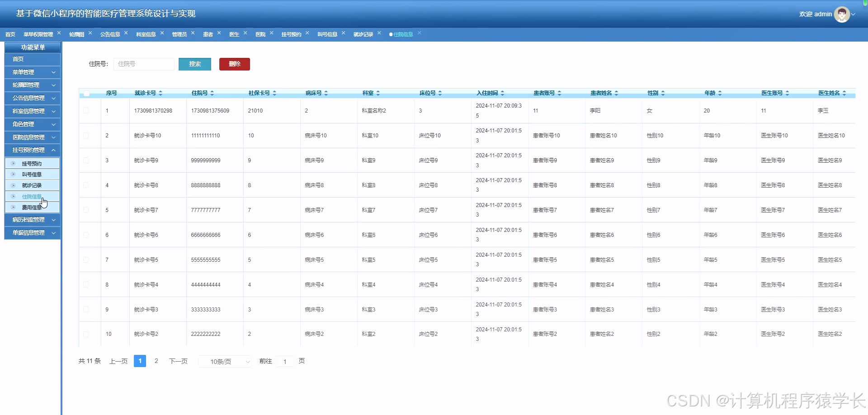Check the row 1 checkbox
This screenshot has width=868, height=415.
pyautogui.click(x=86, y=110)
